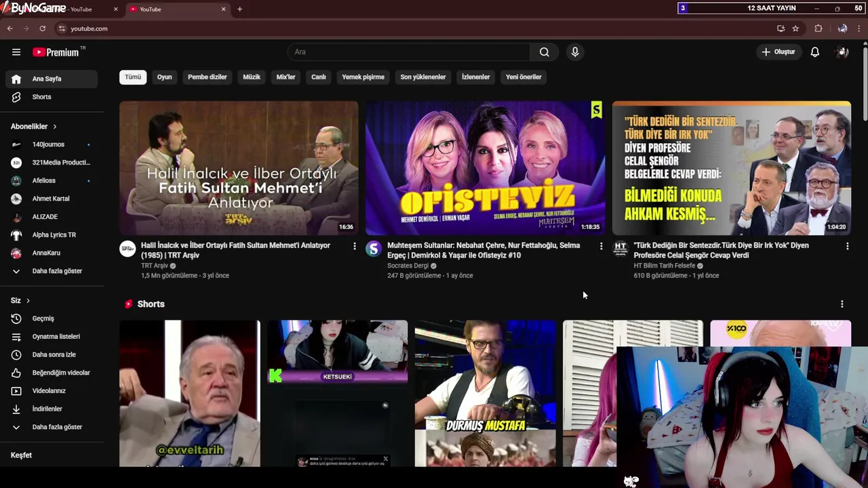
Task: Open options for Halil İnalcık video
Action: click(354, 246)
